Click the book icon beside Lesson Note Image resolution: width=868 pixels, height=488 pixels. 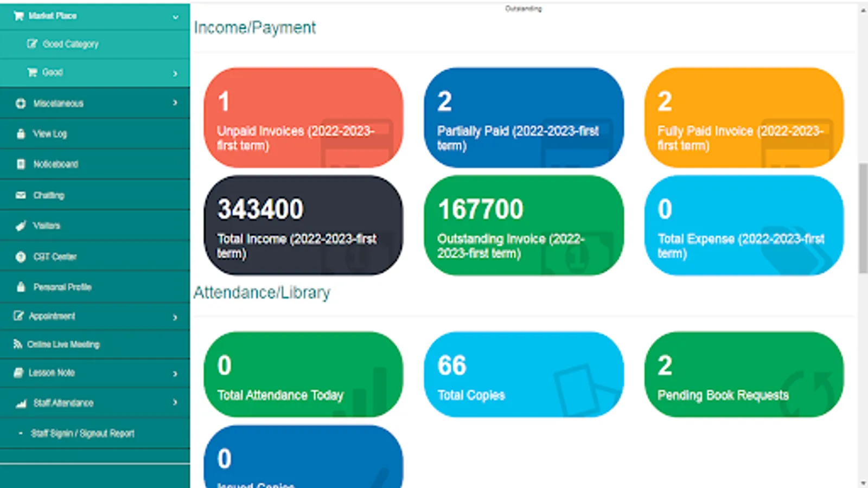[18, 373]
